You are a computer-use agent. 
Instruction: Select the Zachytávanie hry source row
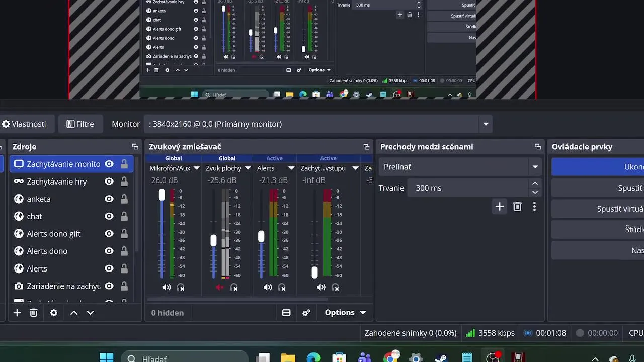pos(71,182)
